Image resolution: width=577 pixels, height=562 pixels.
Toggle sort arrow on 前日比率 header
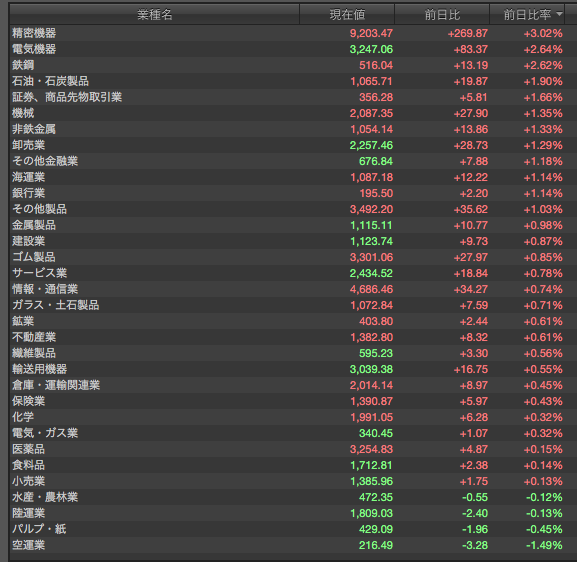click(x=559, y=14)
